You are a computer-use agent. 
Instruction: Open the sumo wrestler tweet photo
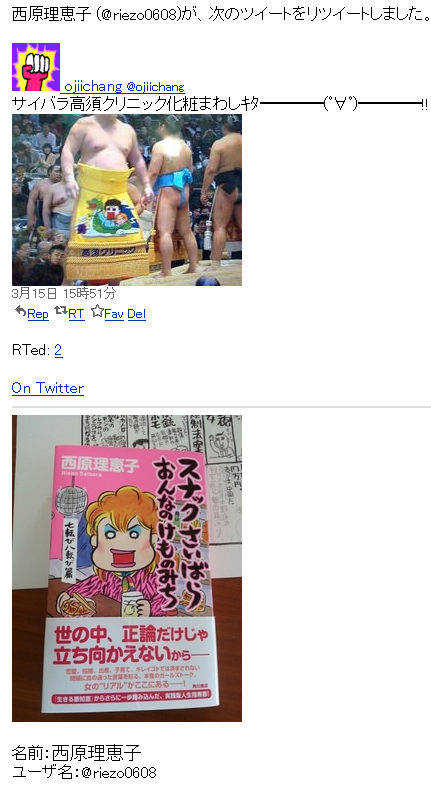pos(127,200)
